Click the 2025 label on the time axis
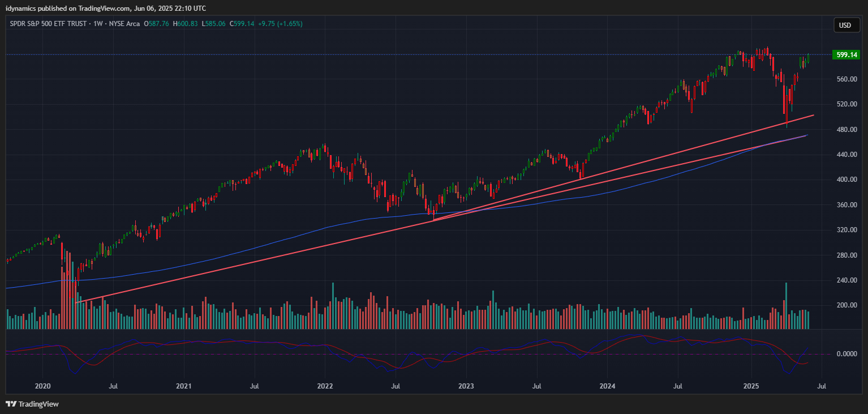 coord(751,386)
